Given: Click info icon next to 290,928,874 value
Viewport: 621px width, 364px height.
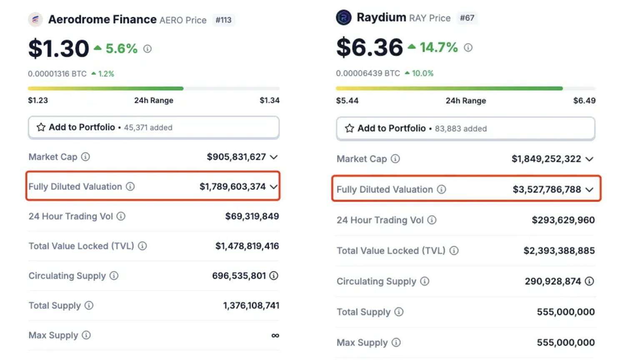Looking at the screenshot, I should click(x=589, y=281).
